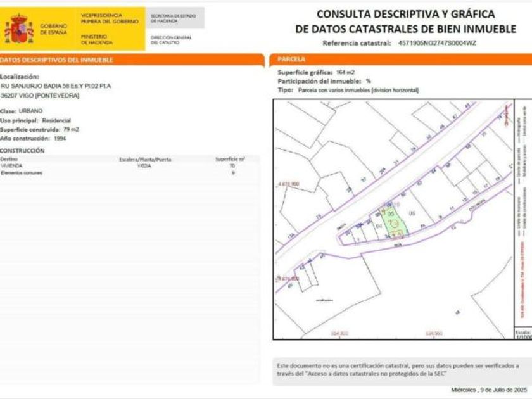Click the 'CONSULTA DESCRIPTIVA Y GRÁFICA' title
The height and width of the screenshot is (399, 532).
coord(405,14)
